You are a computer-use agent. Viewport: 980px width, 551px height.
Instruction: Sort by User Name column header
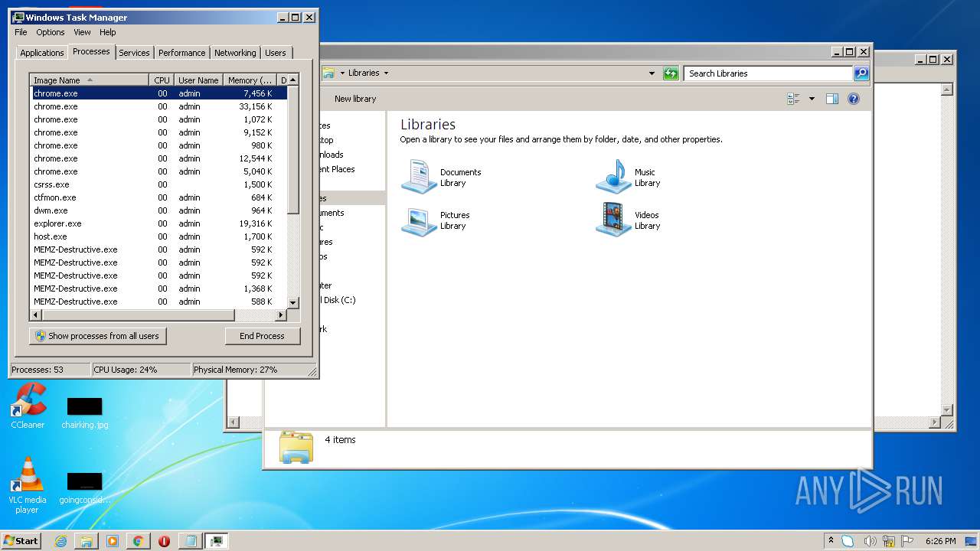point(198,80)
